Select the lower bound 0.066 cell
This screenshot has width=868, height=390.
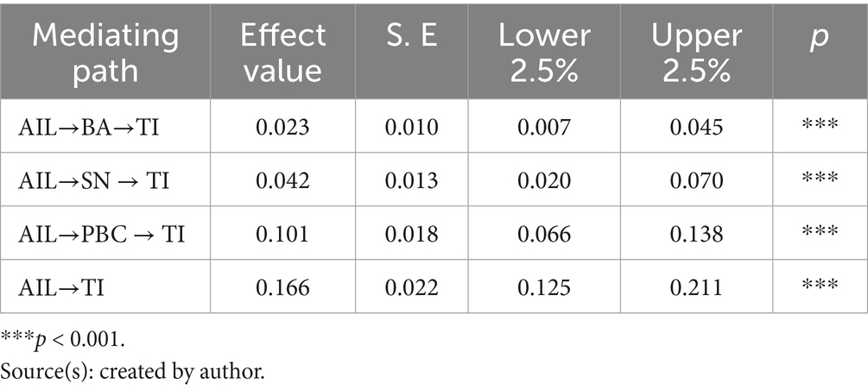544,233
